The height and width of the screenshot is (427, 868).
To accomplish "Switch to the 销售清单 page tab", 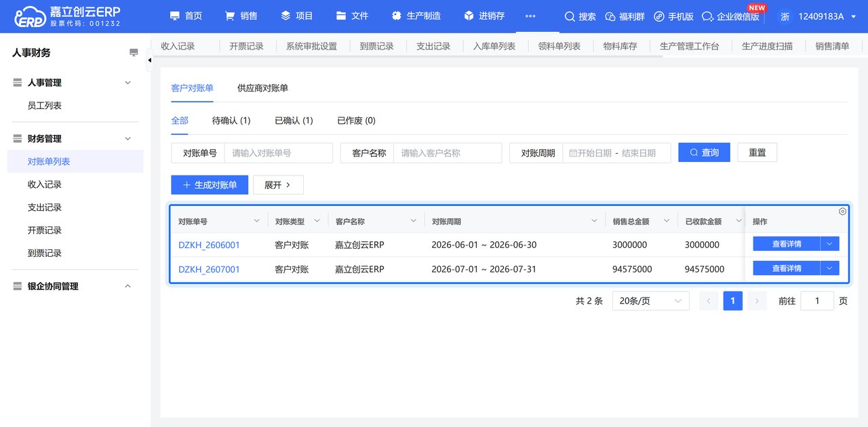I will pyautogui.click(x=832, y=46).
